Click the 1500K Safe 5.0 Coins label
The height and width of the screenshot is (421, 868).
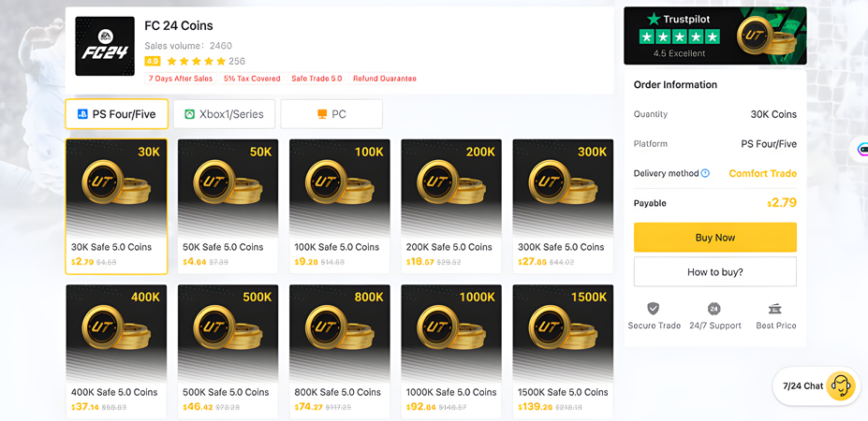click(563, 392)
